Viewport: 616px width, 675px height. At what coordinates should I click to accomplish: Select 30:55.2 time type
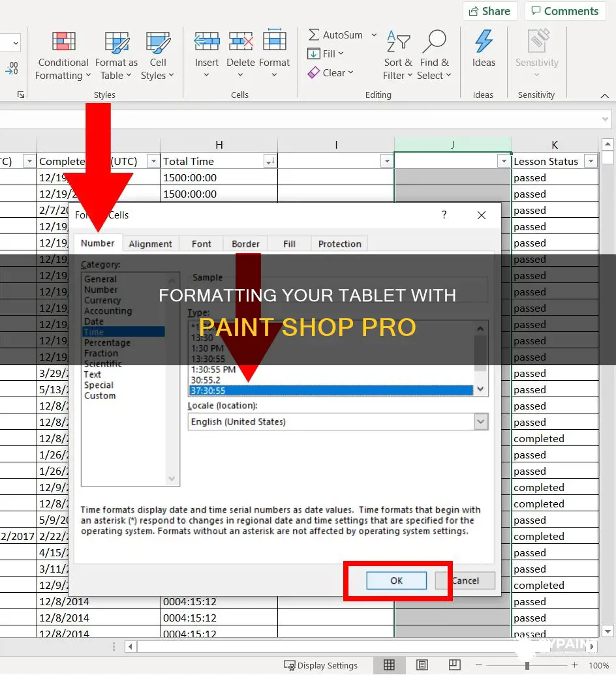[206, 380]
